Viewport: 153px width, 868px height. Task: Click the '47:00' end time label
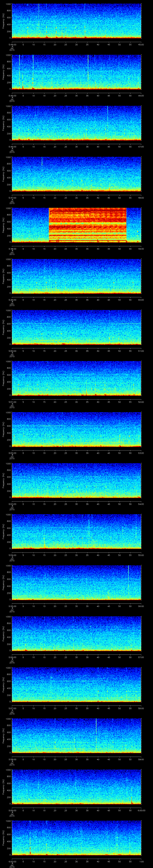click(x=141, y=147)
